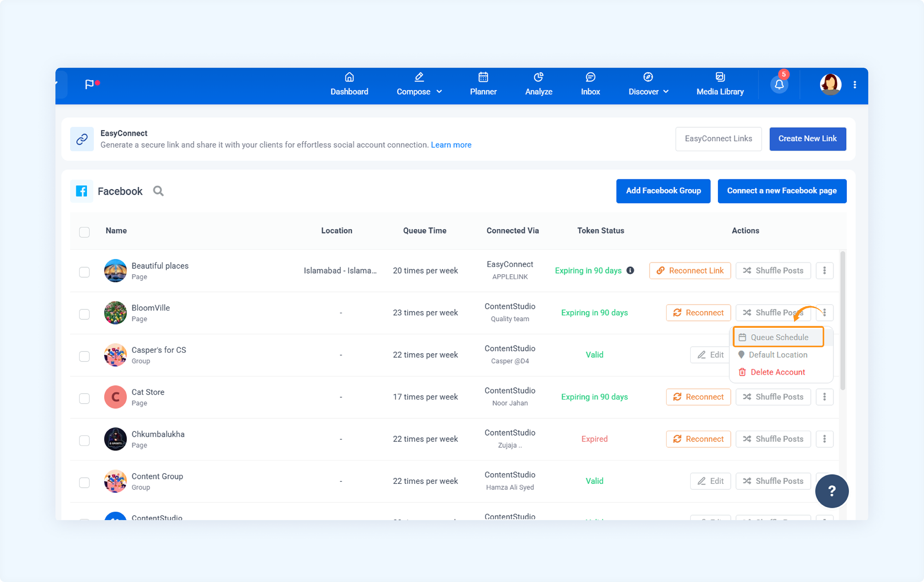Go to the Dashboard tab
This screenshot has width=924, height=582.
coord(349,84)
